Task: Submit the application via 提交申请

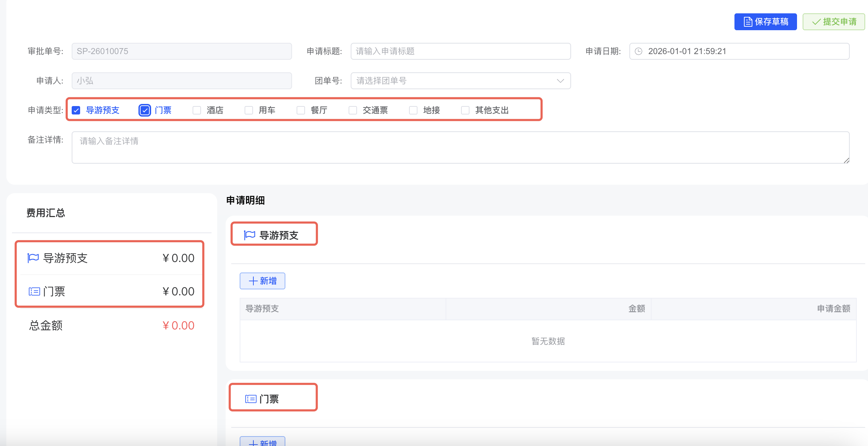Action: point(834,21)
